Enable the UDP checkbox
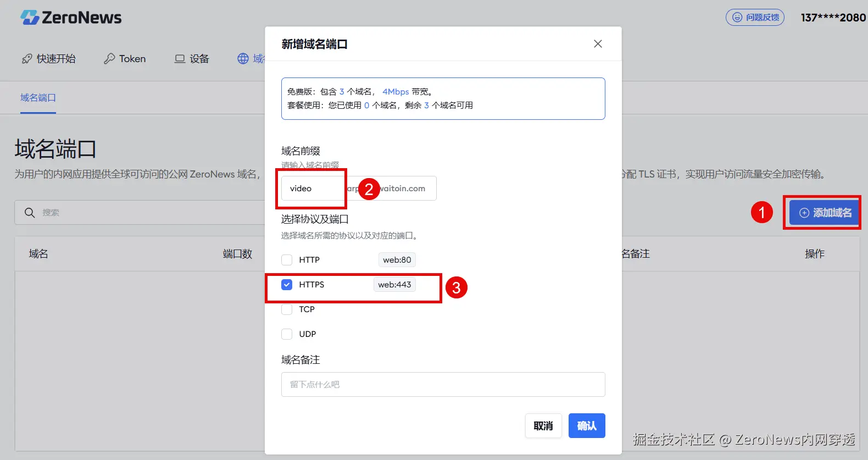Image resolution: width=868 pixels, height=460 pixels. (287, 334)
